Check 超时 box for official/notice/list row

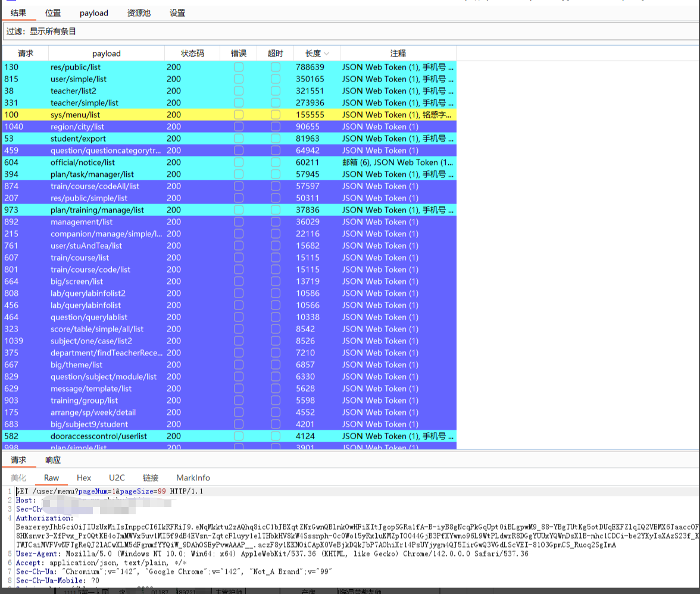pos(276,162)
